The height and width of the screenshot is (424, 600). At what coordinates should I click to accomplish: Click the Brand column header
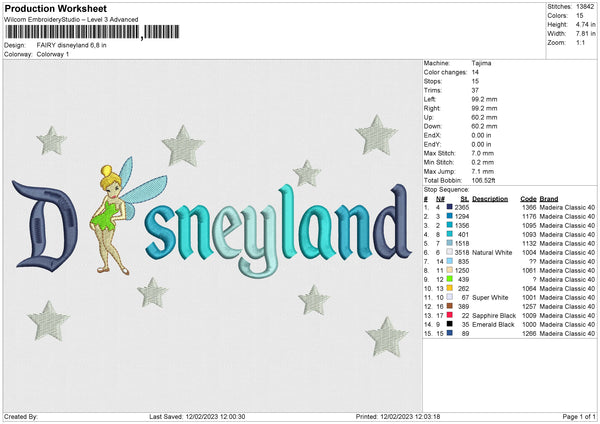point(549,199)
